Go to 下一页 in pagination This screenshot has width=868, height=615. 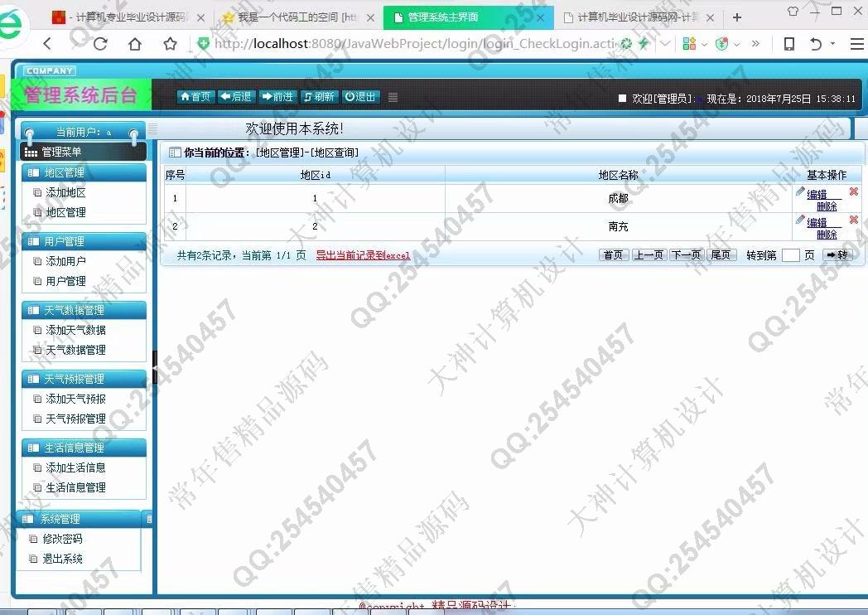click(686, 254)
